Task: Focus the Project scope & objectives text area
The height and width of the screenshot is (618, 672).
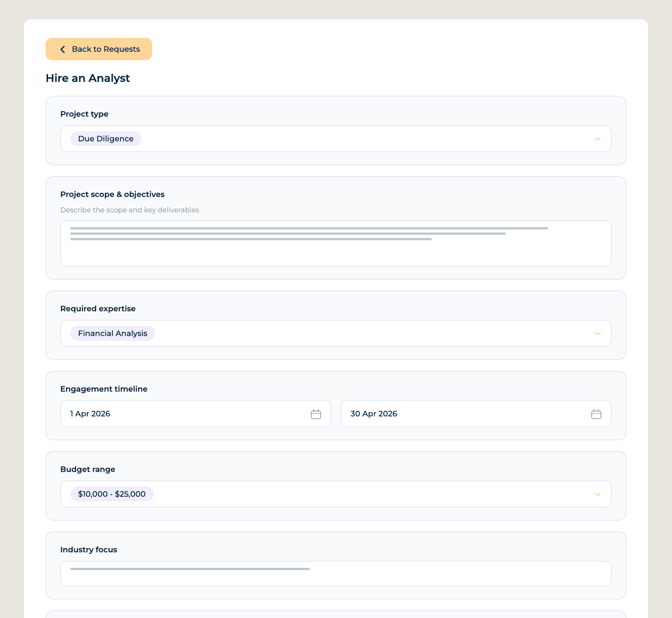Action: coord(335,251)
